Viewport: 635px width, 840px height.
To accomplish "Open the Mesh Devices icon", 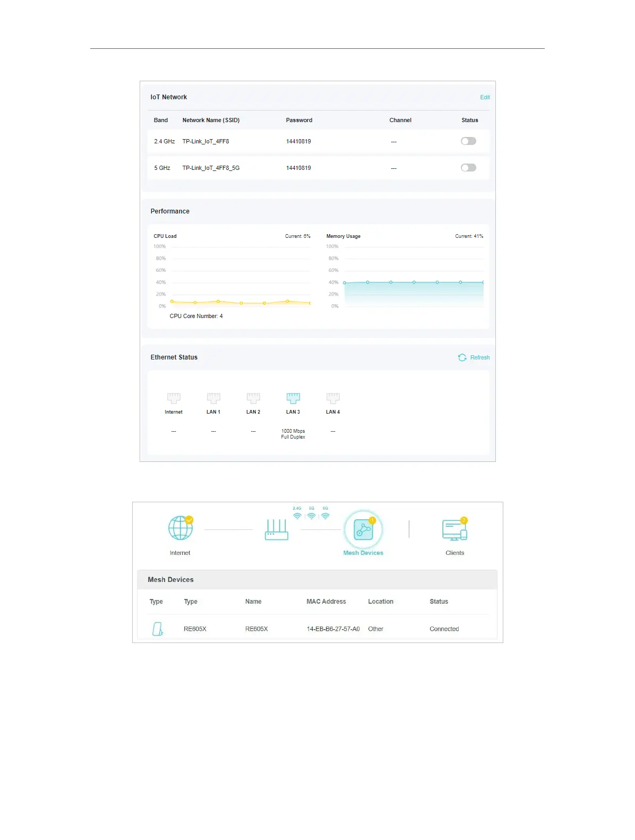I will pyautogui.click(x=363, y=530).
